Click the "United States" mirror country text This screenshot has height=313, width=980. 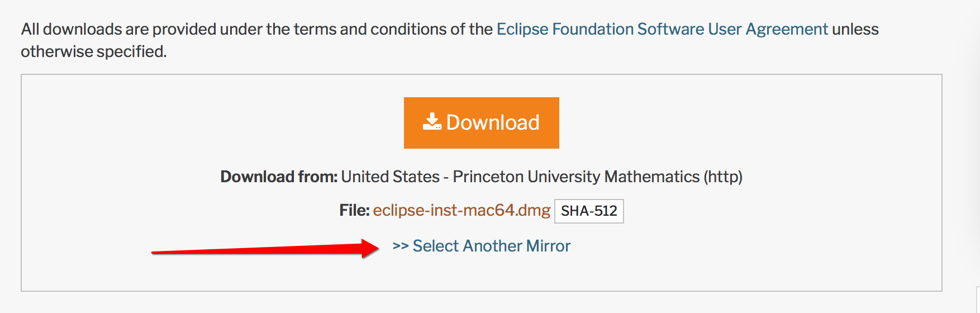click(x=390, y=177)
